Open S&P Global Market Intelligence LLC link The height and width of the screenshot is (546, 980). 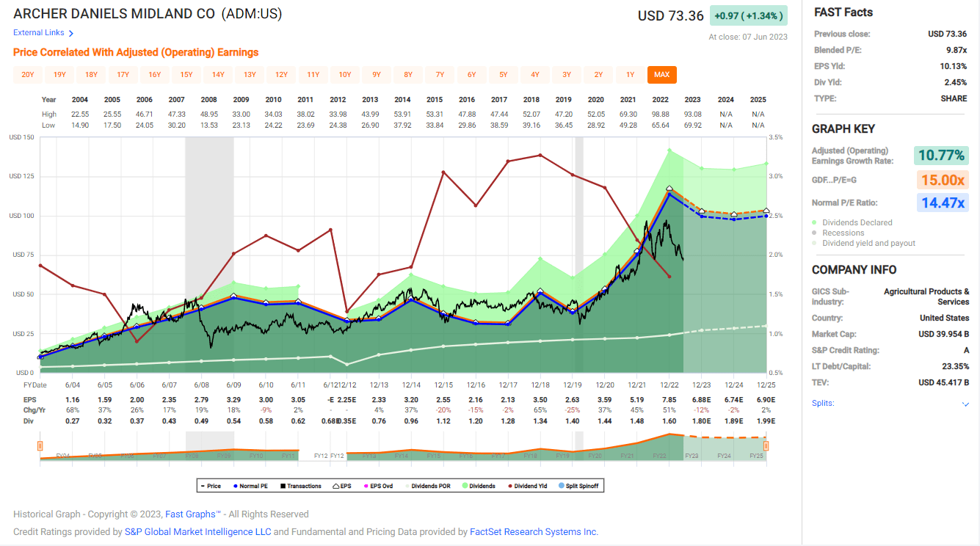coord(197,532)
